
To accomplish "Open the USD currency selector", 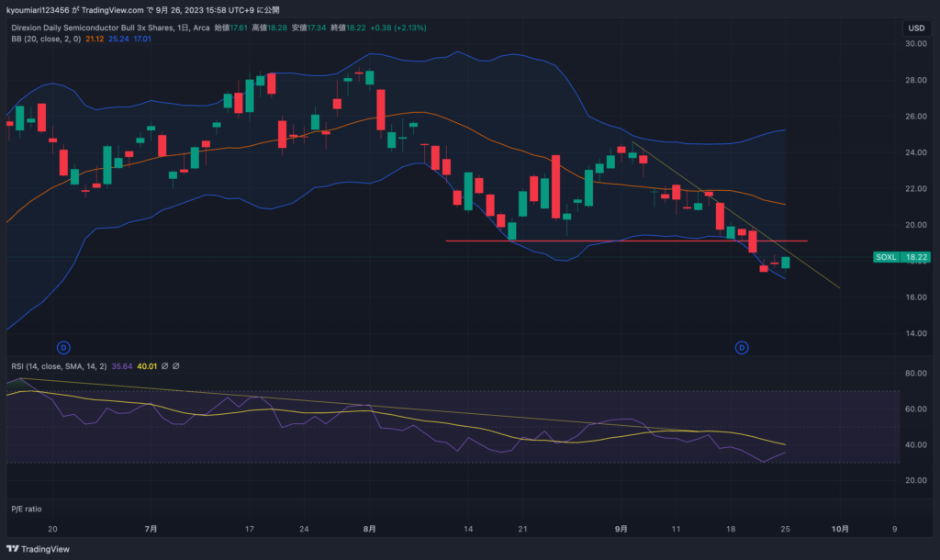I will point(916,28).
